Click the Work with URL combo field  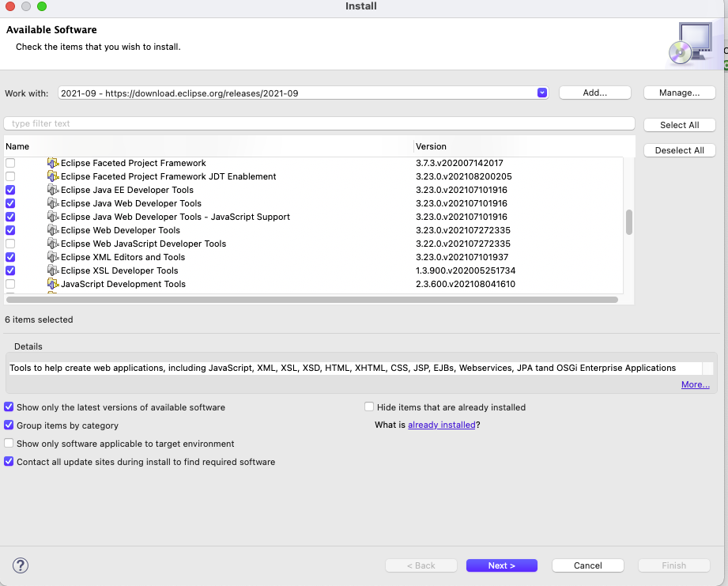click(304, 93)
